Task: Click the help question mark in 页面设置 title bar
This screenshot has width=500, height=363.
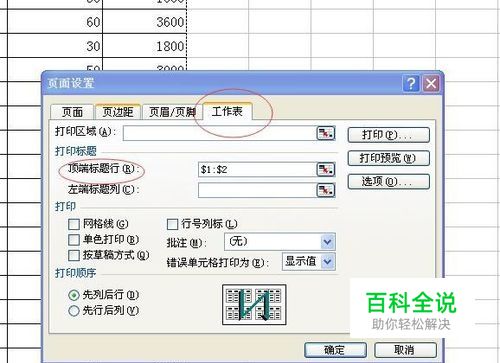Action: 411,83
